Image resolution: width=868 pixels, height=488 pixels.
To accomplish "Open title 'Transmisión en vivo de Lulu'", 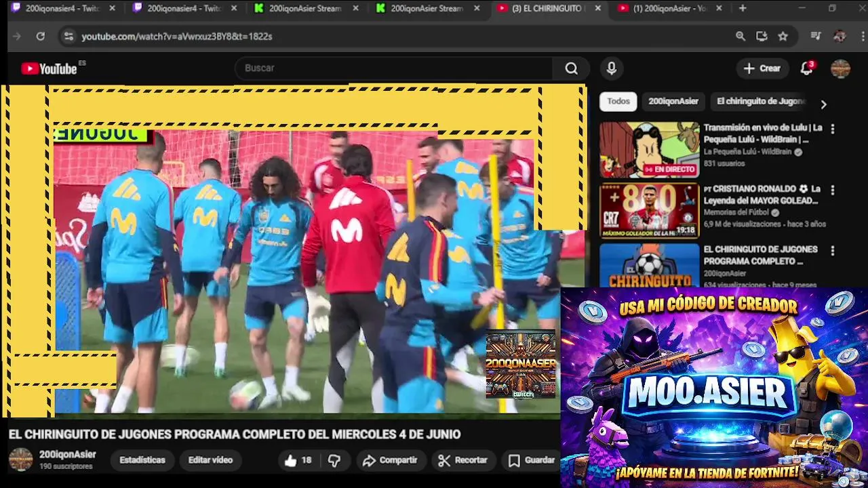I will [x=763, y=134].
